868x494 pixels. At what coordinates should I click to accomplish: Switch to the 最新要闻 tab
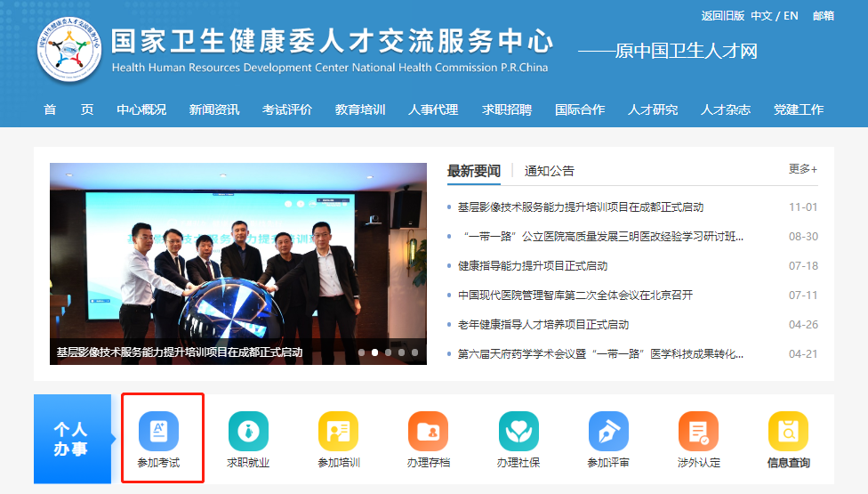tap(473, 171)
